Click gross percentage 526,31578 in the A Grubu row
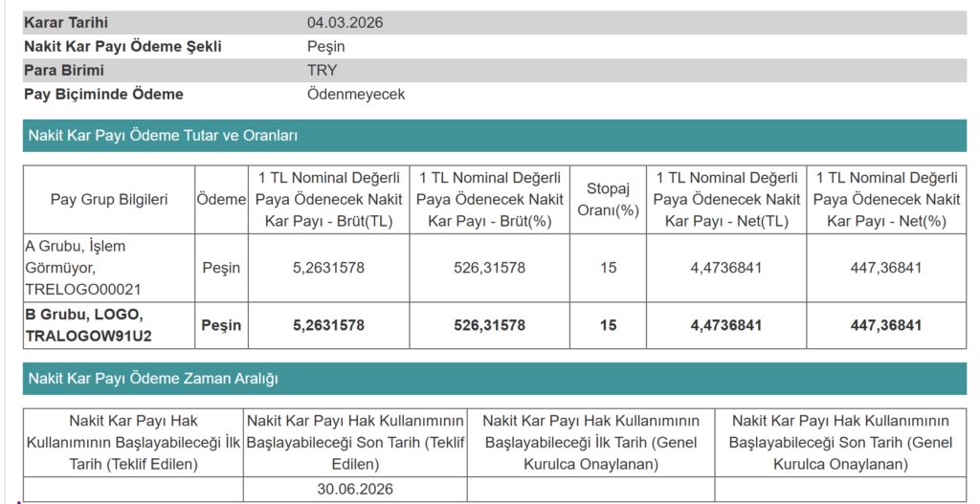Screen dimensions: 980x504 tap(489, 268)
